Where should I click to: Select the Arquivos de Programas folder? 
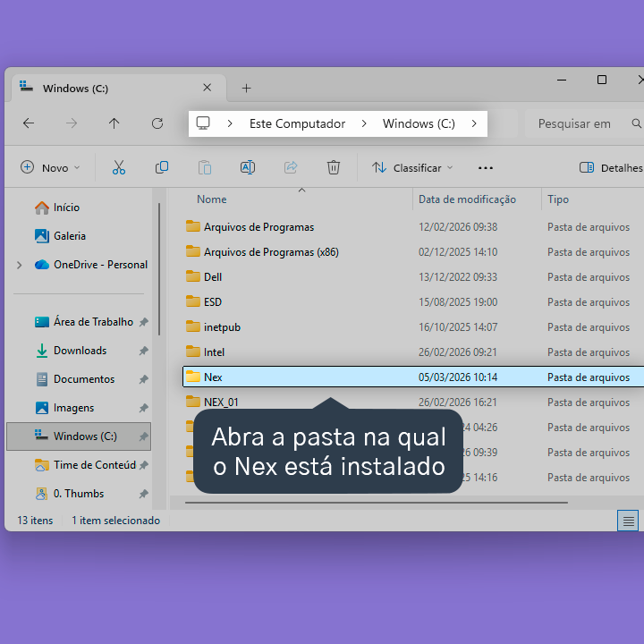click(250, 227)
